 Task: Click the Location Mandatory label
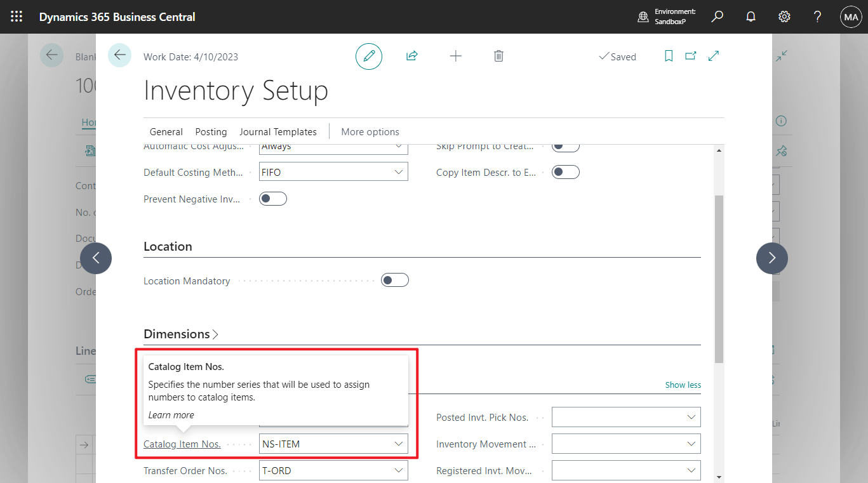187,281
